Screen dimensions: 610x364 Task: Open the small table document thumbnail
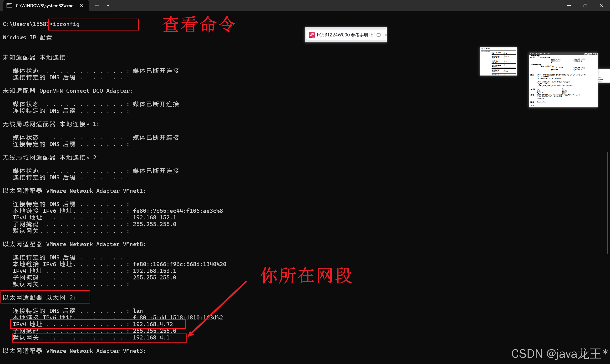pos(498,61)
